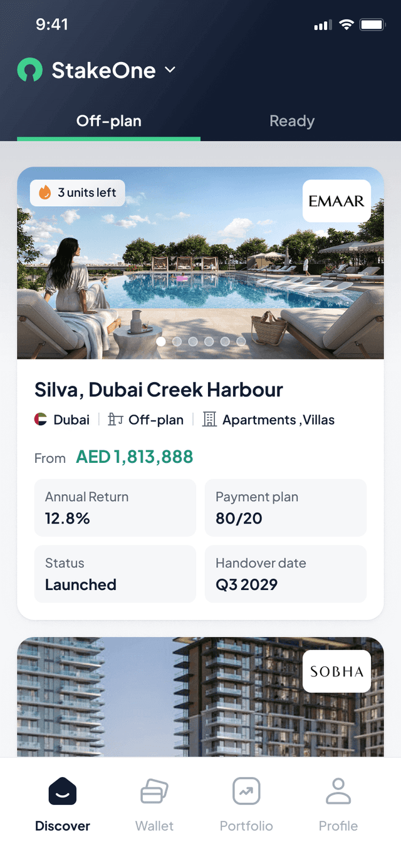The width and height of the screenshot is (401, 868).
Task: Tap the SOBHA developer logo
Action: tap(336, 671)
